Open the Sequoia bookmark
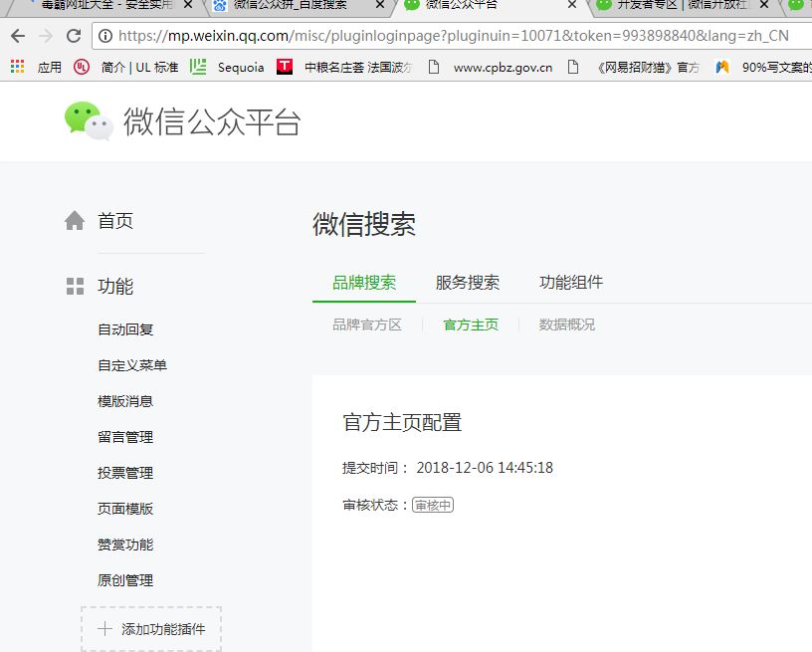812x652 pixels. pos(226,67)
